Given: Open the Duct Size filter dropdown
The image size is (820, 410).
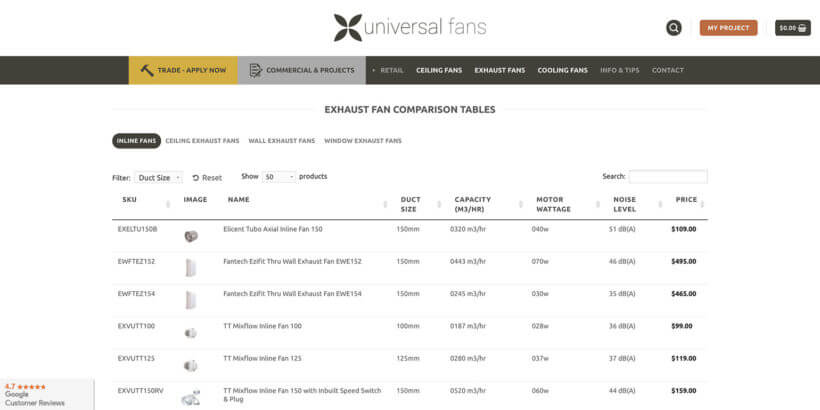Looking at the screenshot, I should tap(158, 177).
